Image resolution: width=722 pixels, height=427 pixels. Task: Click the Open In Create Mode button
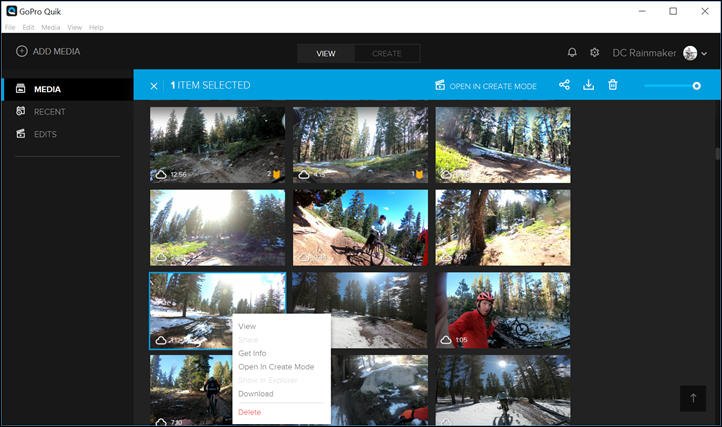click(x=486, y=86)
